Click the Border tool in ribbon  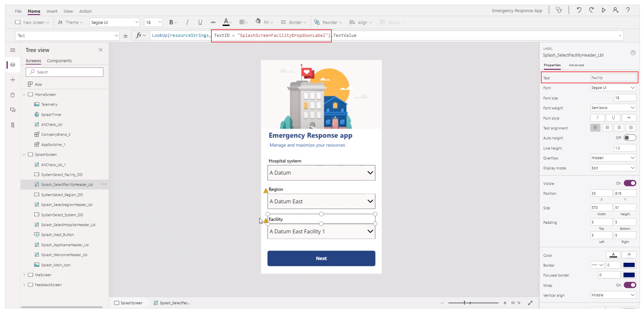(x=293, y=23)
